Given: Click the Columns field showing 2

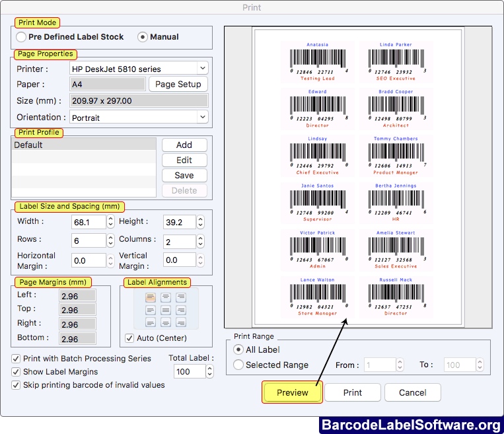Looking at the screenshot, I should tap(180, 241).
